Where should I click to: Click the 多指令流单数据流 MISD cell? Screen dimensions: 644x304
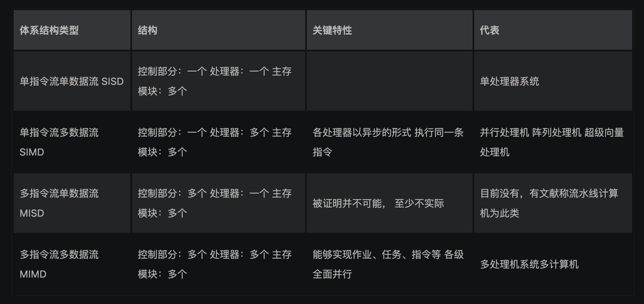59,203
